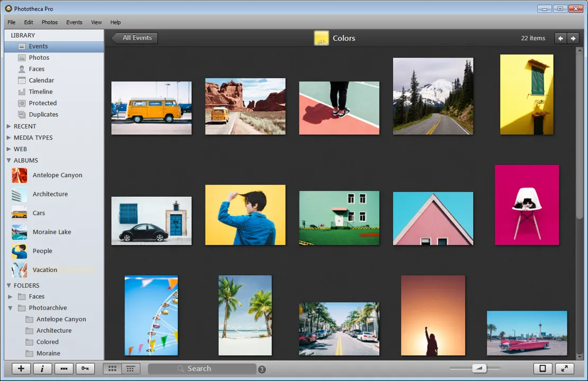This screenshot has height=381, width=588.
Task: Go to previous event with the left arrow
Action: (x=560, y=38)
